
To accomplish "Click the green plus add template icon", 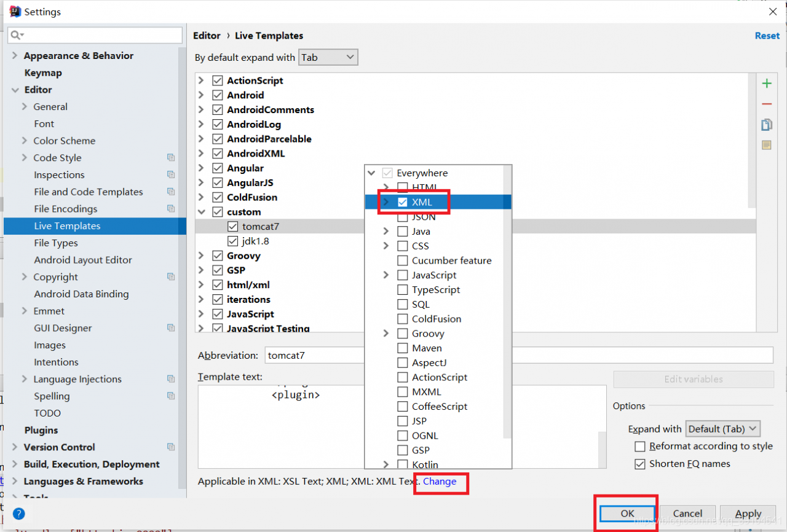I will (767, 84).
